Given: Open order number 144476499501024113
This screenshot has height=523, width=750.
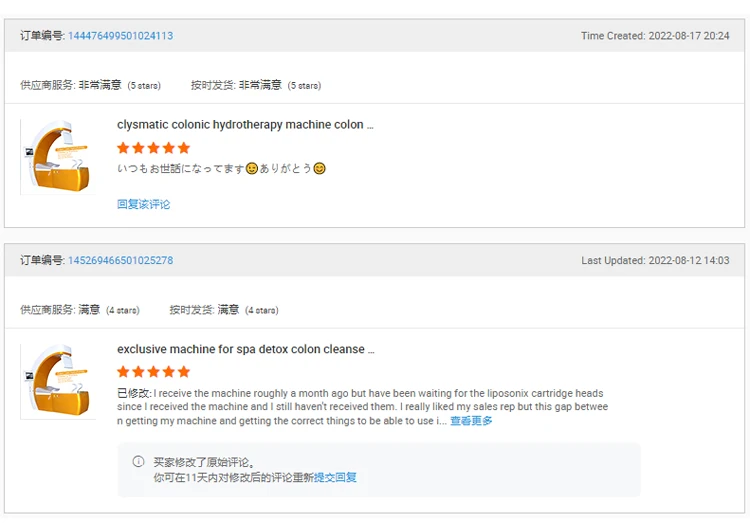Looking at the screenshot, I should [120, 36].
